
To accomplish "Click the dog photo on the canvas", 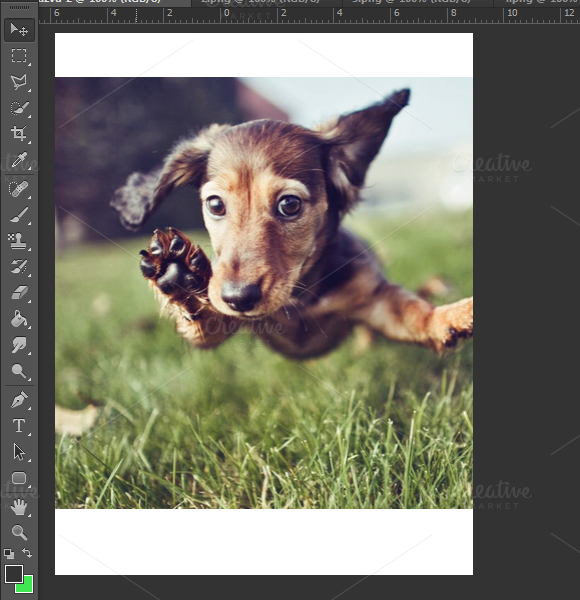I will click(264, 293).
